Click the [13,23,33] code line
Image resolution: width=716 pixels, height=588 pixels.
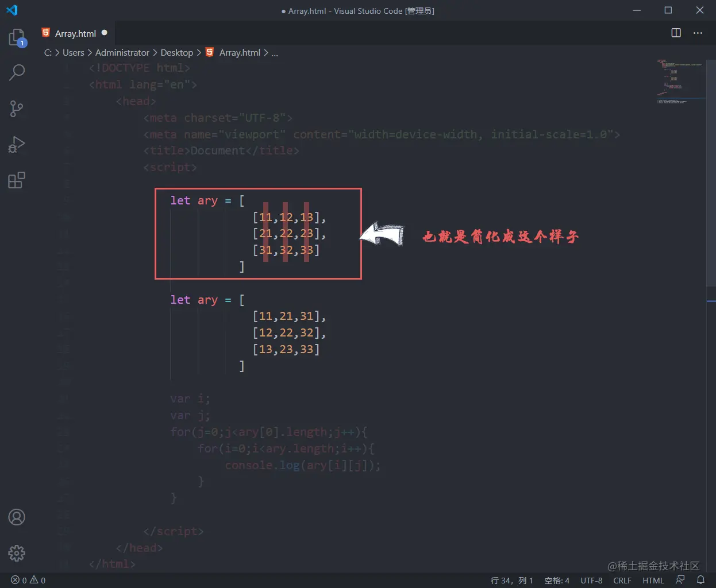[286, 349]
